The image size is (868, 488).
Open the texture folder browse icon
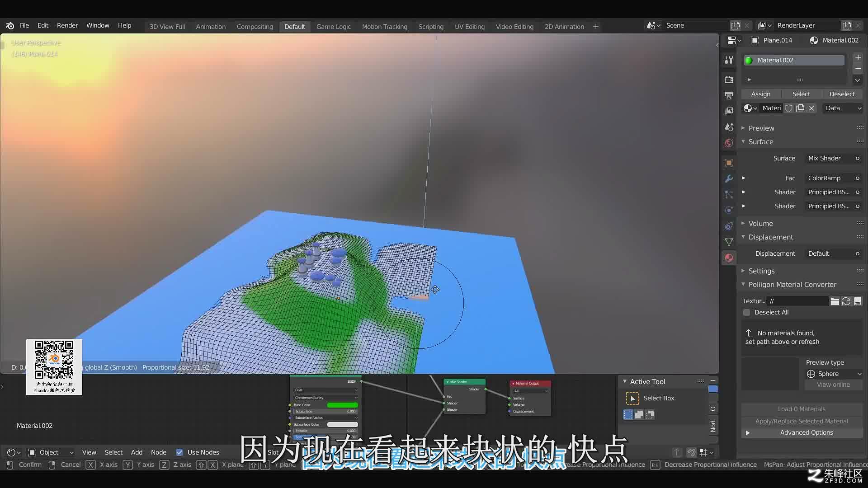(835, 301)
